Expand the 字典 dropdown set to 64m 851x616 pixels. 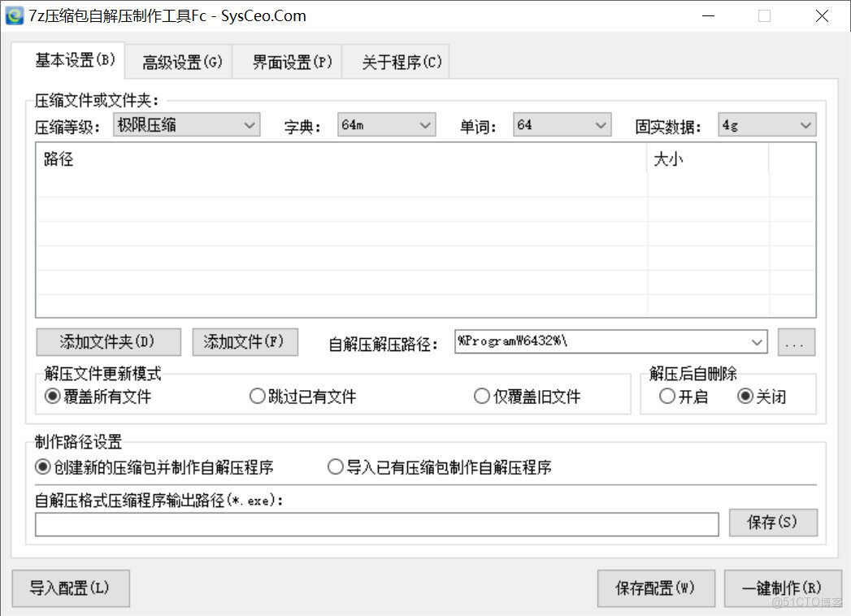[425, 124]
